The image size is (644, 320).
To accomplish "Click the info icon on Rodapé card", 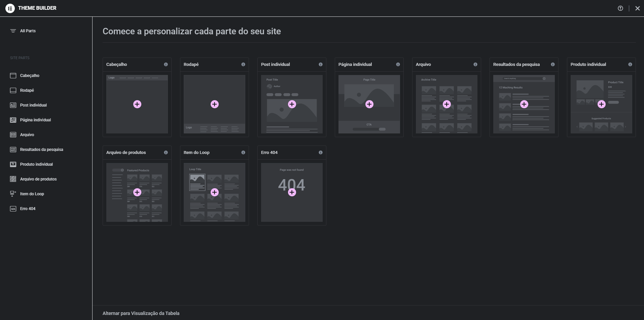I will click(x=243, y=65).
